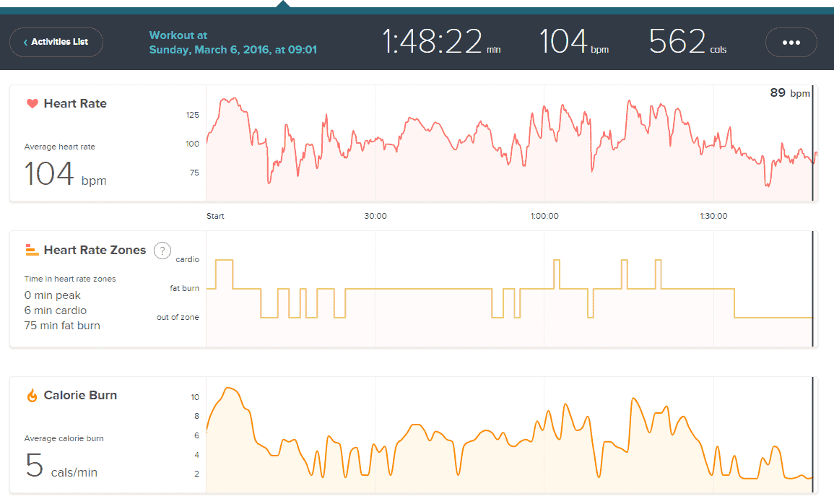Click the 30:00 time axis label
The height and width of the screenshot is (504, 834).
(375, 216)
